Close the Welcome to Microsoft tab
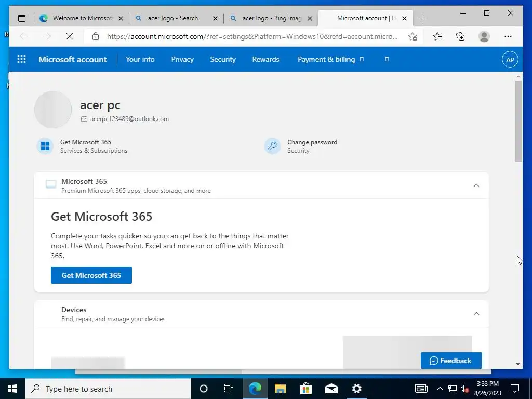The width and height of the screenshot is (532, 399). pyautogui.click(x=121, y=19)
